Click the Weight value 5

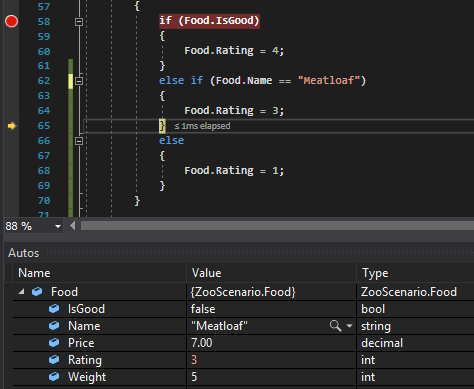click(194, 377)
